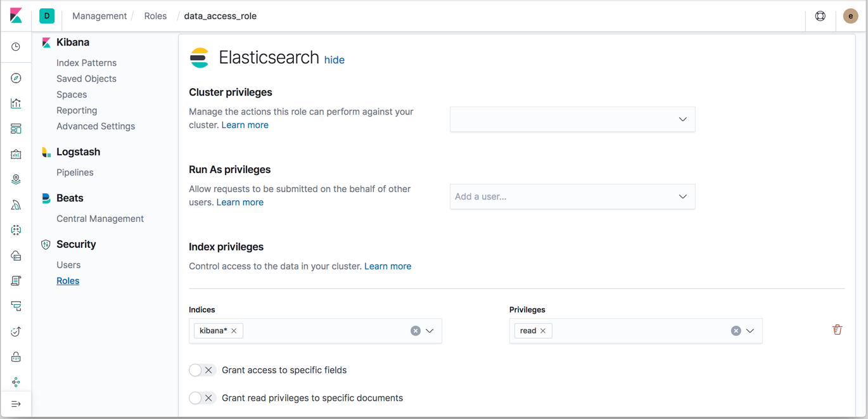Viewport: 868px width, 419px height.
Task: Open the Machine Learning icon
Action: (16, 230)
